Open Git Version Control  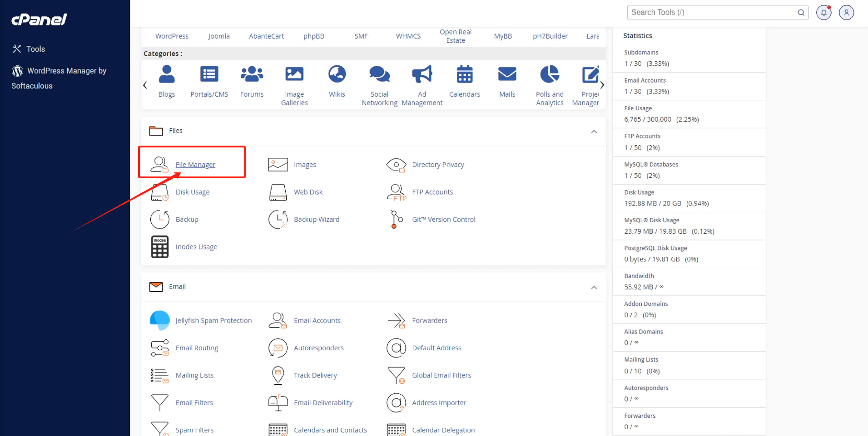(x=443, y=219)
